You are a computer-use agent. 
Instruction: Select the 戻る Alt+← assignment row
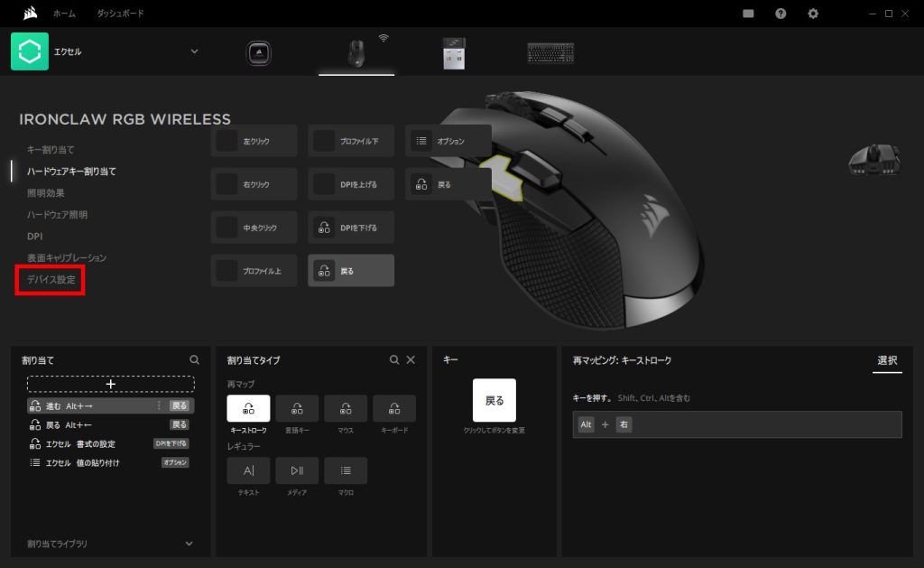[x=111, y=424]
